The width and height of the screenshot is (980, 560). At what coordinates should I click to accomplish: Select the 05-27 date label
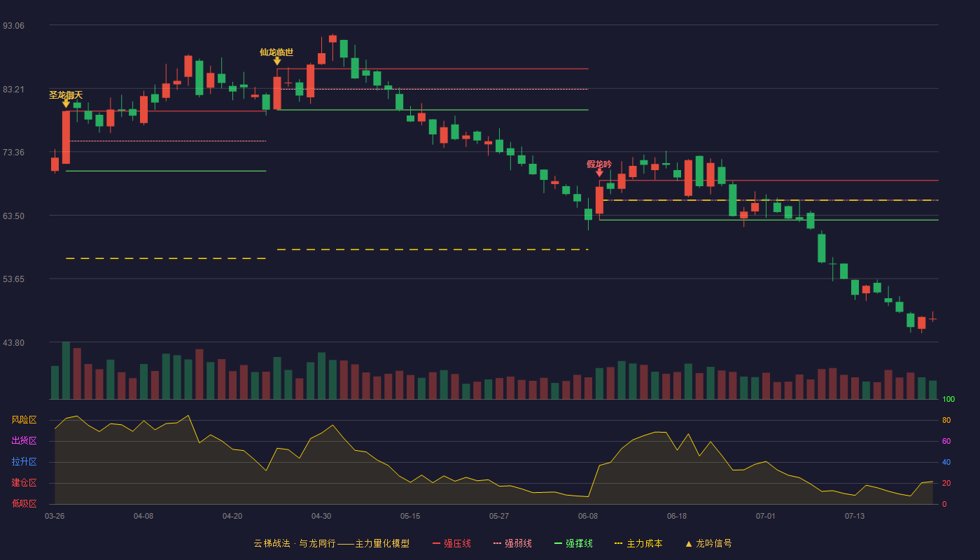pos(499,516)
